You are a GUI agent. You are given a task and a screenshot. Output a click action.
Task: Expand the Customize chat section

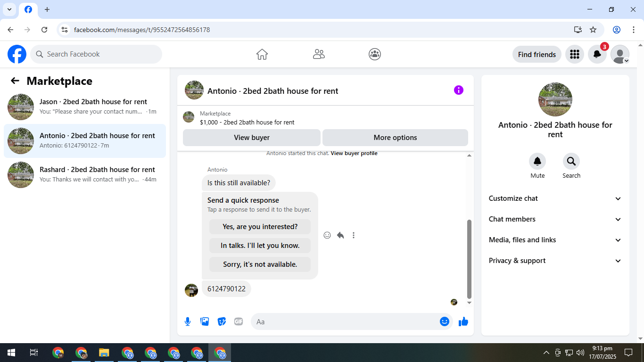pyautogui.click(x=555, y=198)
